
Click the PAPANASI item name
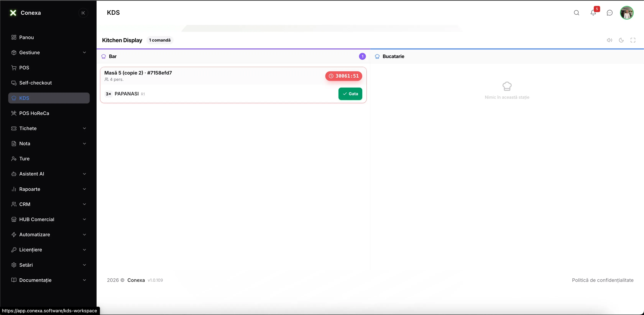(x=127, y=94)
